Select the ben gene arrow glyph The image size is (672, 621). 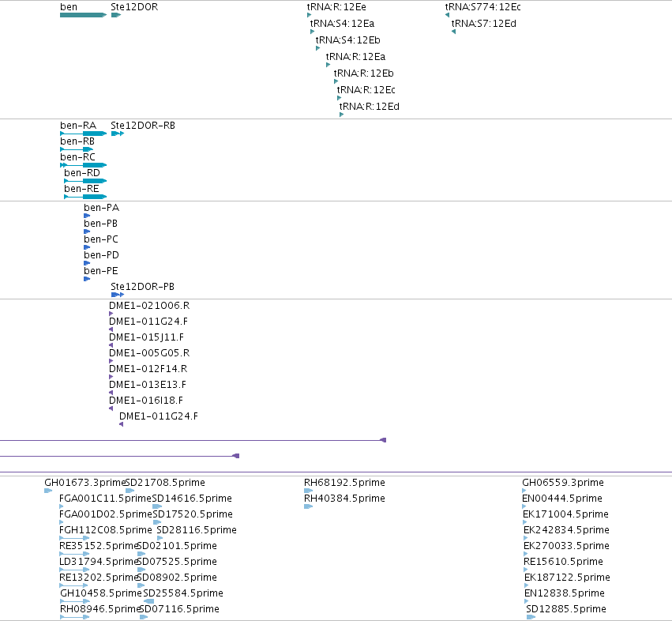click(83, 15)
